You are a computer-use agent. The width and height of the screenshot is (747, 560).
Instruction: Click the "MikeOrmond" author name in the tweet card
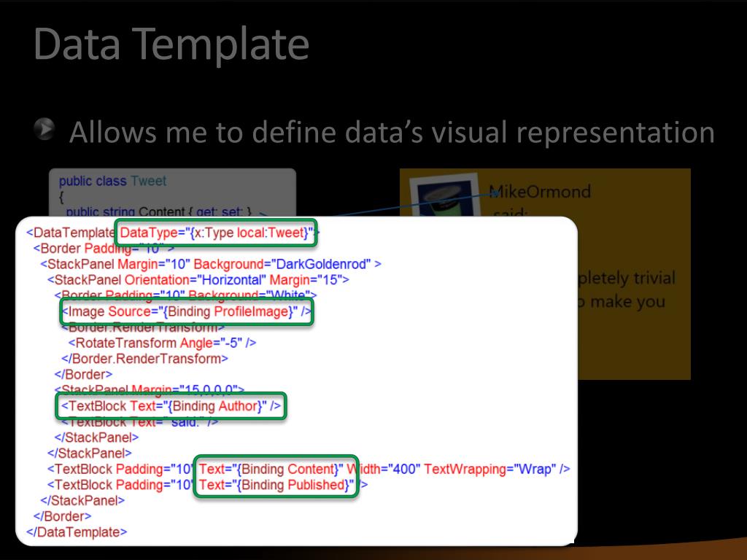541,192
